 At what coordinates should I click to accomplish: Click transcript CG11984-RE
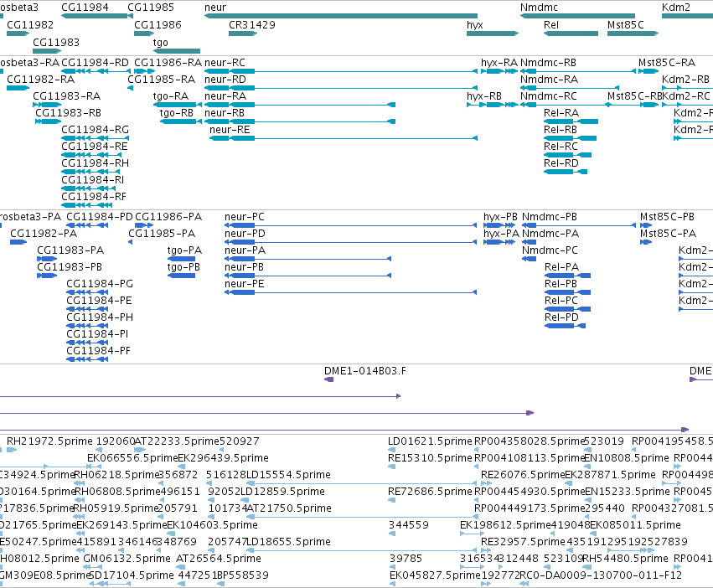point(91,155)
